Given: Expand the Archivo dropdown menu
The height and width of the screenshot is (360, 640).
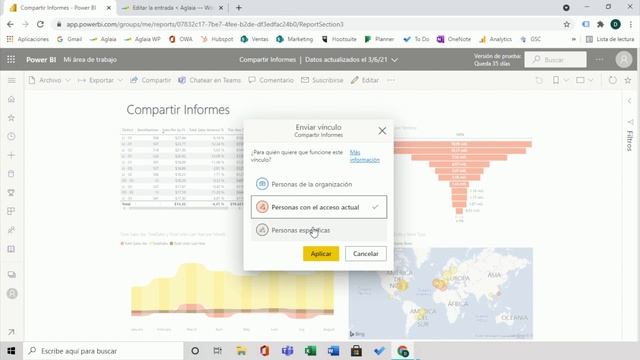Looking at the screenshot, I should coord(68,80).
